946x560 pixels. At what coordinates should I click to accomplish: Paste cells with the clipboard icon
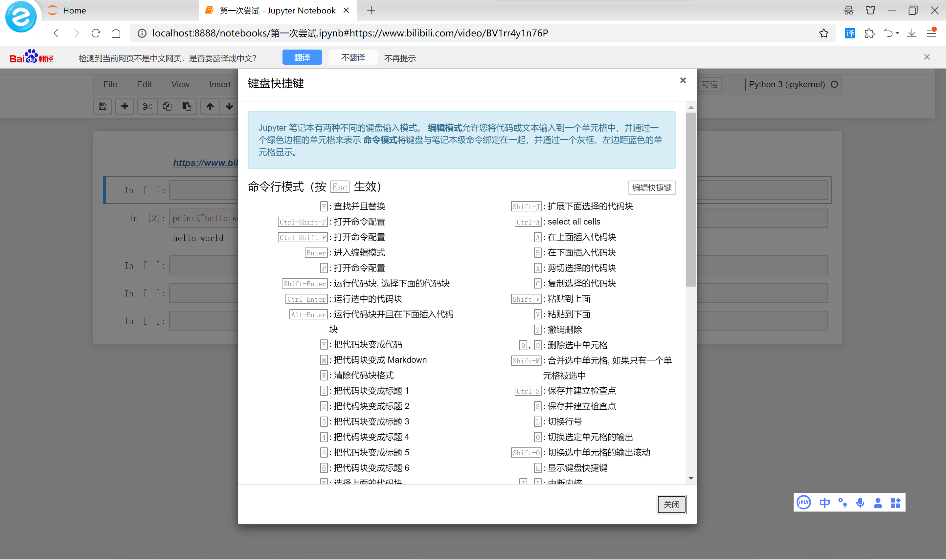187,107
